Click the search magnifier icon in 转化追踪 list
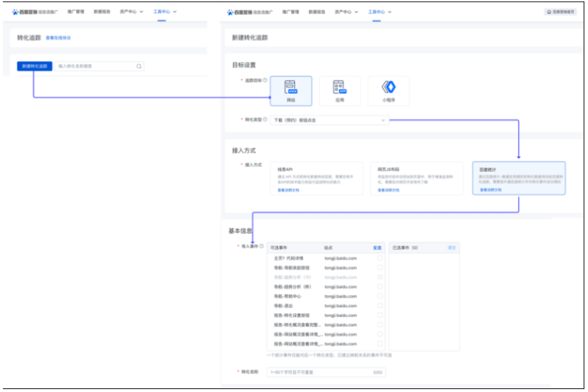Viewport: 588px width, 392px height. 139,66
